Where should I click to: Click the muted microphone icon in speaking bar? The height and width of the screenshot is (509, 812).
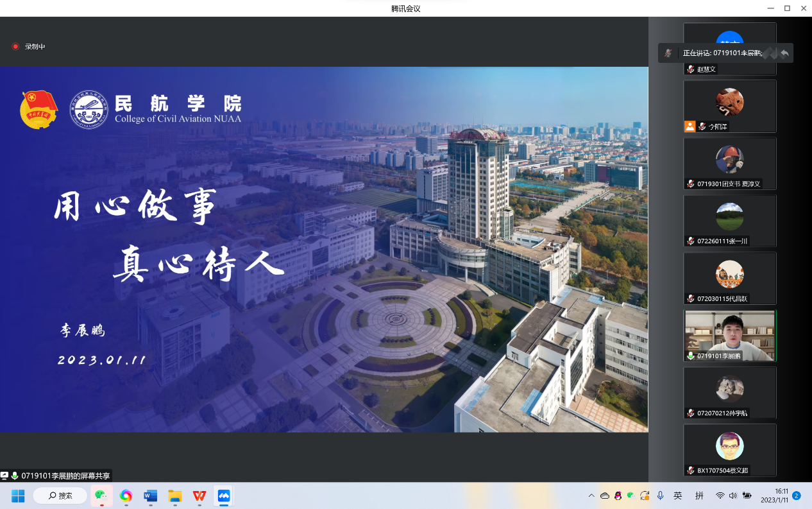[668, 53]
